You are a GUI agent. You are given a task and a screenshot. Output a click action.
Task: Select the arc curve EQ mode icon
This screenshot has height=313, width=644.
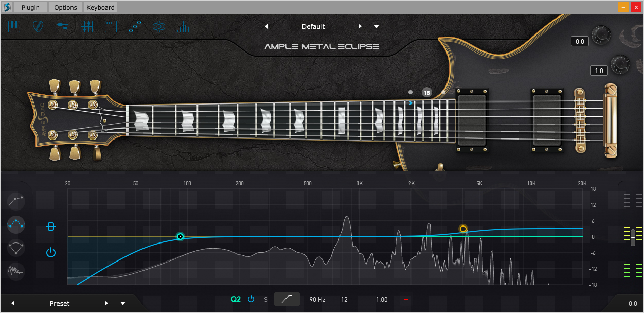coord(16,248)
